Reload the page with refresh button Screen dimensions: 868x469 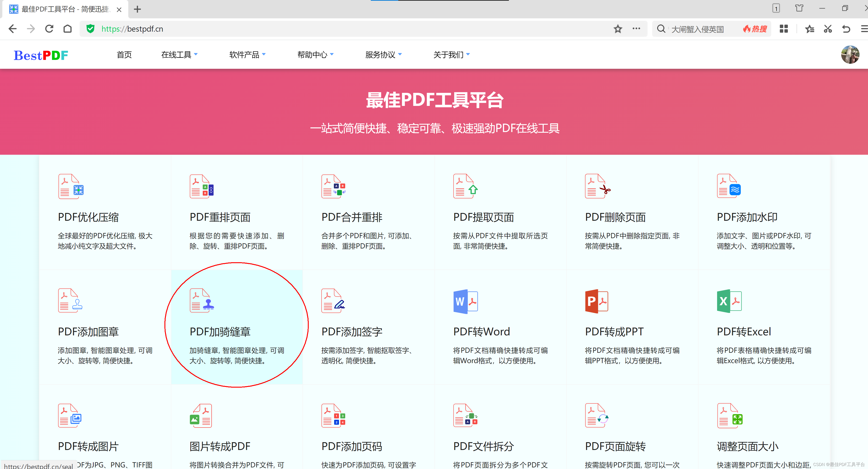point(49,29)
